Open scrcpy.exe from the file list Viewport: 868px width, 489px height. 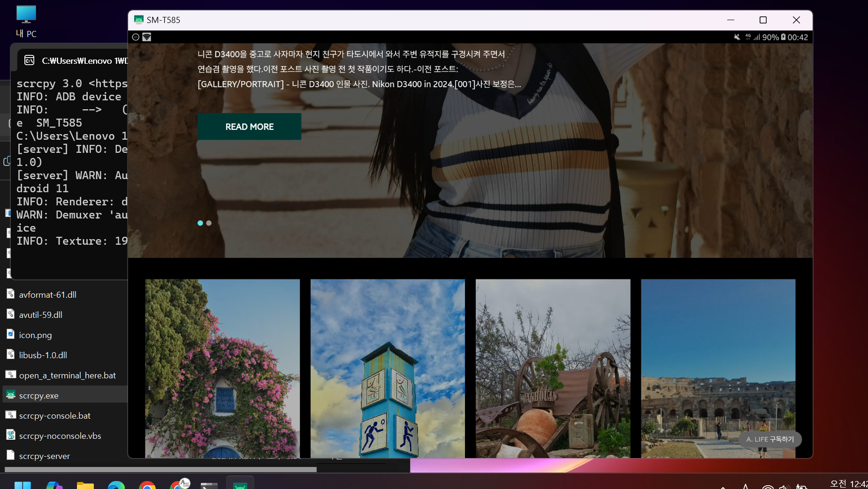[x=39, y=395]
